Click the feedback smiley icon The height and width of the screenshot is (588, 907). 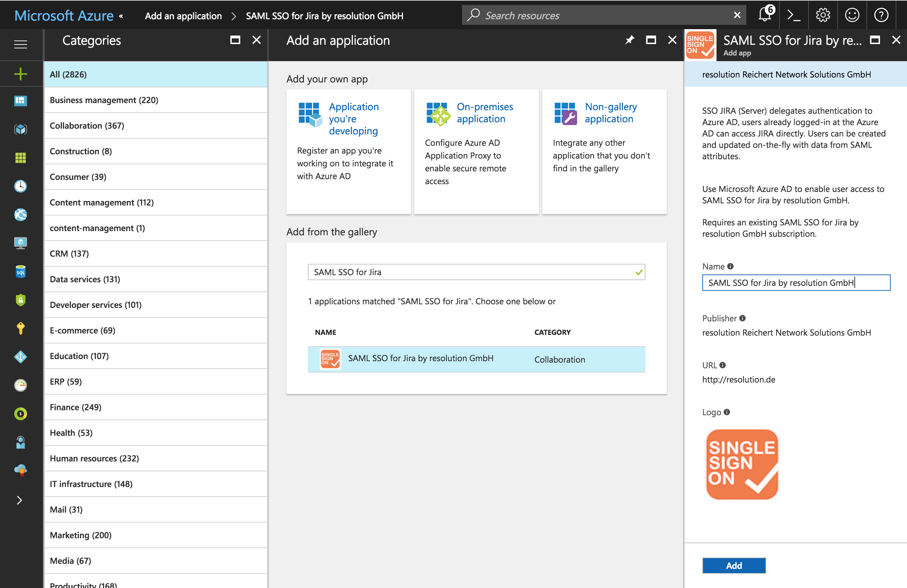coord(852,15)
